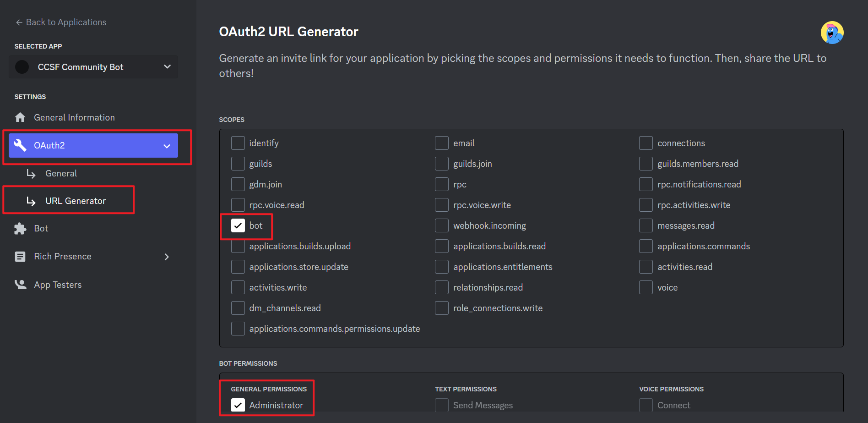
Task: Enable the rpc.voice.read scope checkbox
Action: [238, 205]
